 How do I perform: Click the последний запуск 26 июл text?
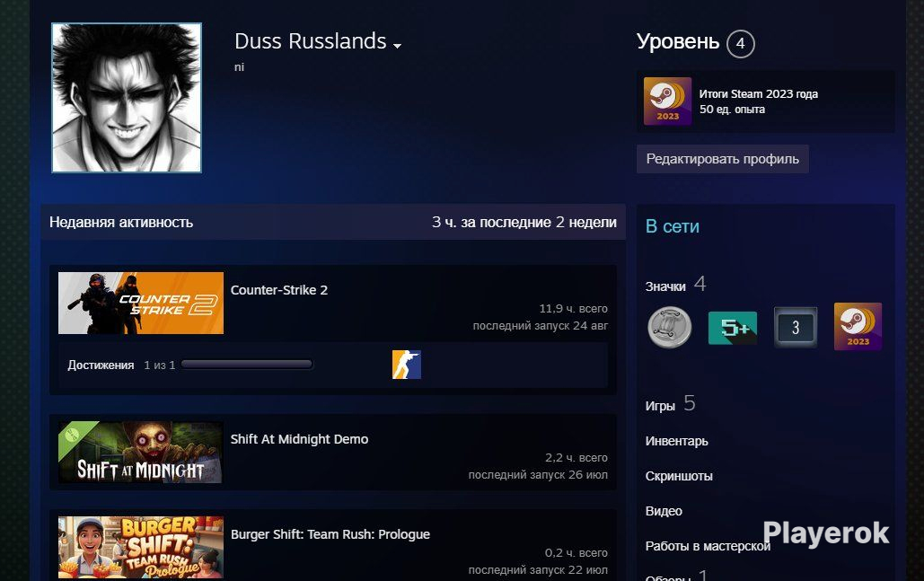pyautogui.click(x=538, y=474)
